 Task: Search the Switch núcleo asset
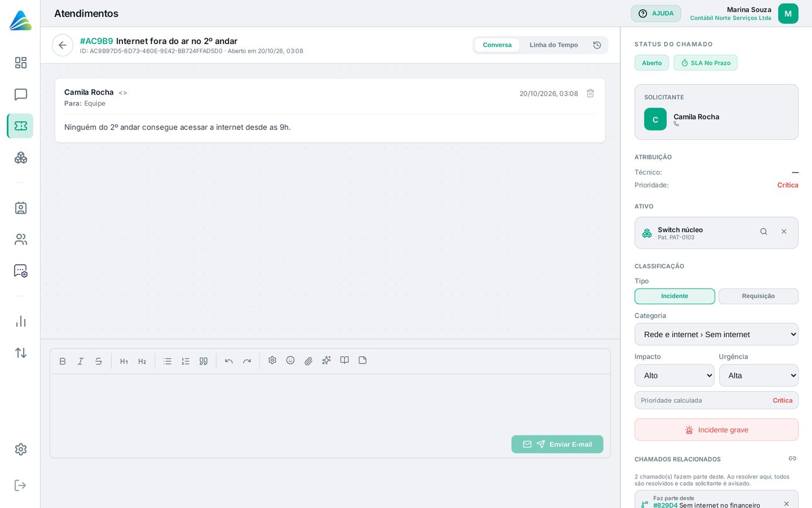click(x=764, y=232)
